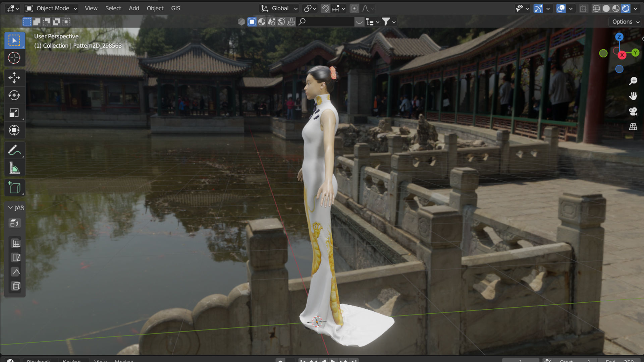Set selection mode to Subtract

(47, 22)
